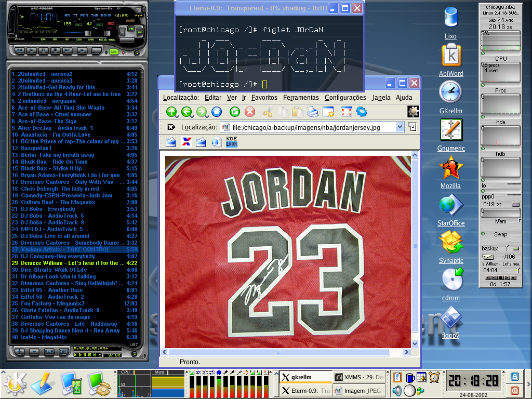The width and height of the screenshot is (532, 399).
Task: Go to Home location in Konqueror
Action: point(217,112)
